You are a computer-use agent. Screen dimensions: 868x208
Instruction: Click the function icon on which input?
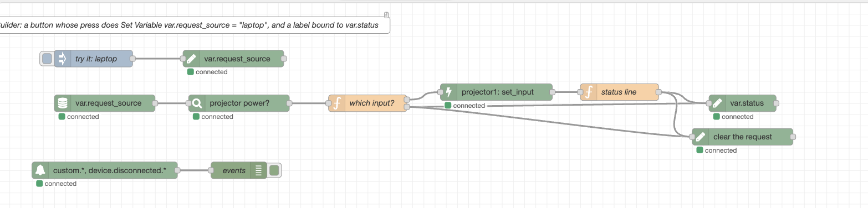[336, 103]
